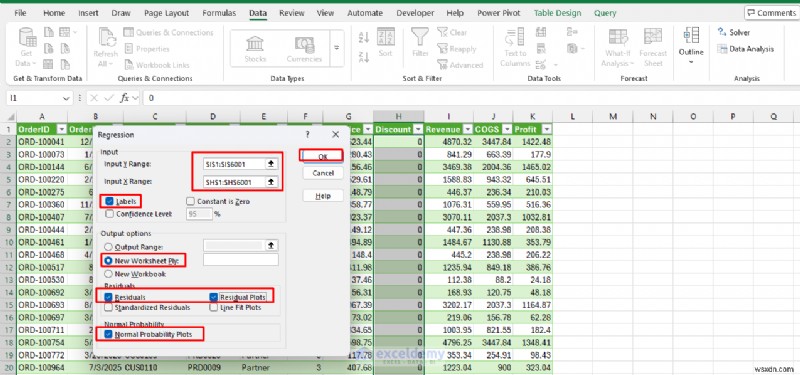
Task: Clear the filter
Action: [453, 33]
